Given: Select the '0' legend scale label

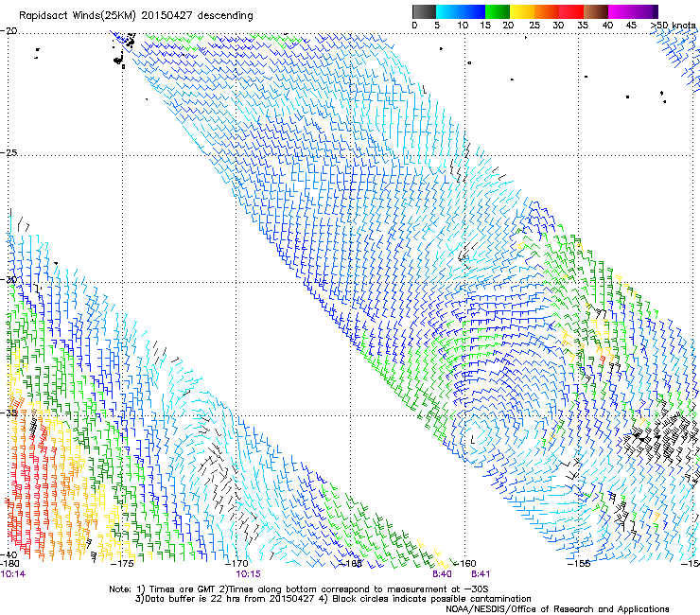Looking at the screenshot, I should pos(414,26).
